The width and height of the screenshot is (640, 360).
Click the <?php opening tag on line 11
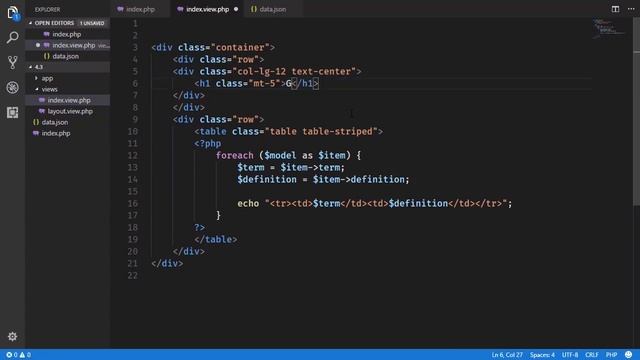tap(207, 144)
